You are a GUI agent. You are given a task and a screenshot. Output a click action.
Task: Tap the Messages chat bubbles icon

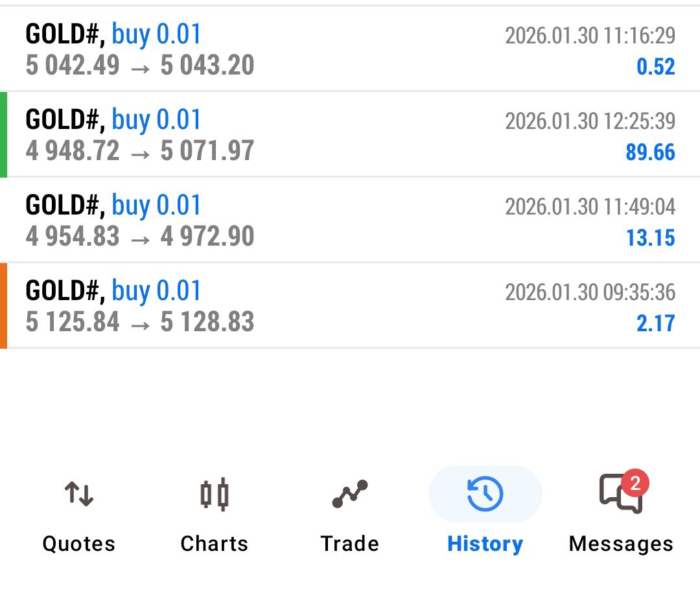tap(620, 495)
